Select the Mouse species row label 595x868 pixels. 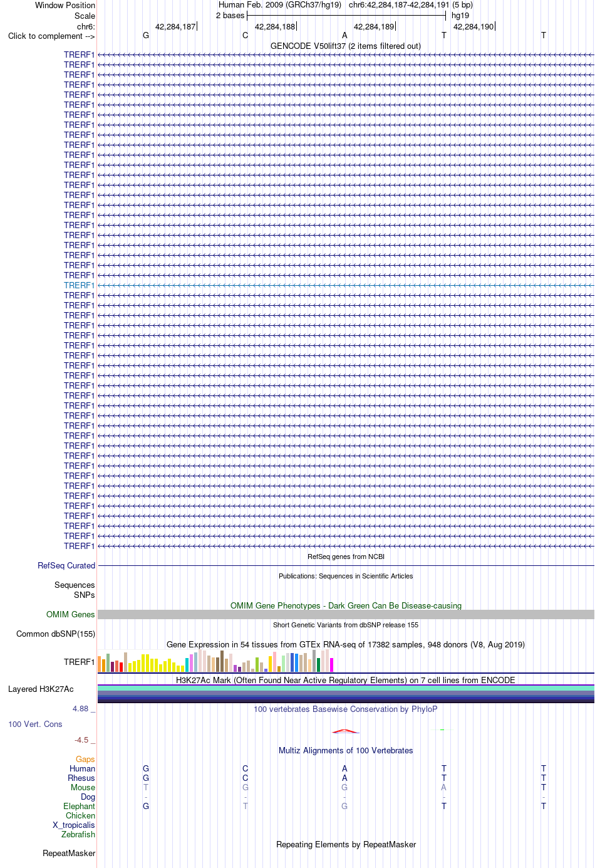[x=83, y=787]
